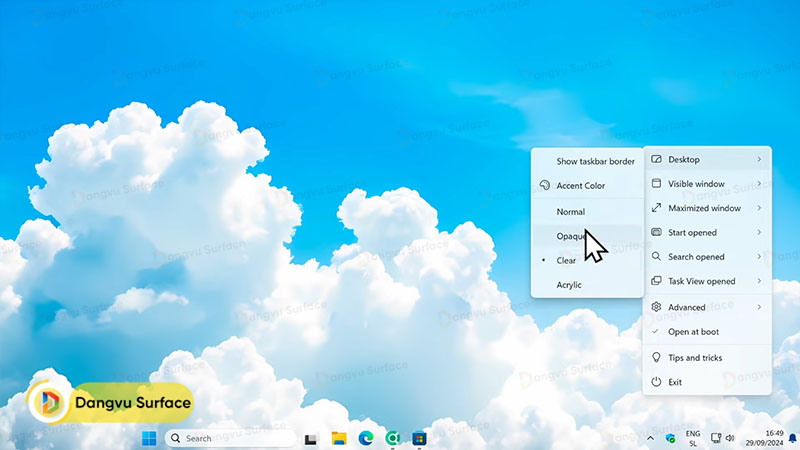Select the Normal taskbar style
This screenshot has width=800, height=450.
coord(587,211)
